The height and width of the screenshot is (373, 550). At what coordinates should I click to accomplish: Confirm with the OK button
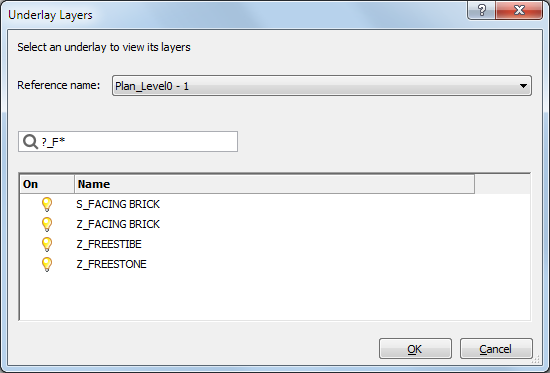click(x=415, y=348)
